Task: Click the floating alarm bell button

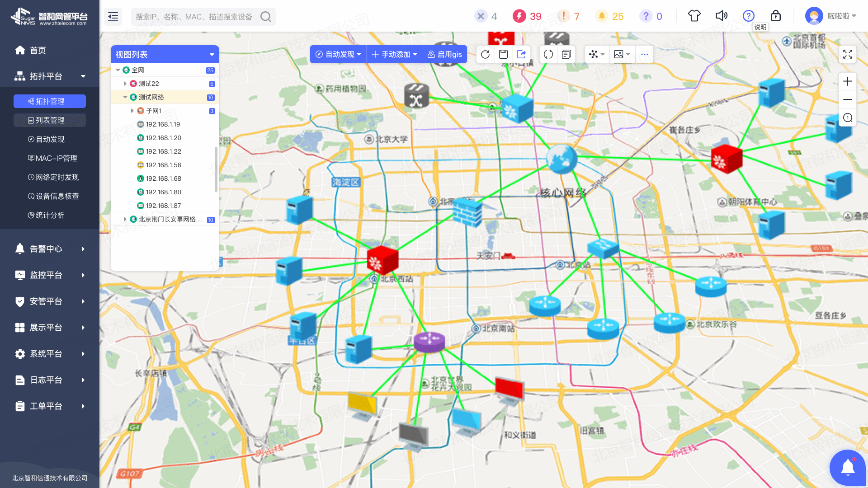Action: 848,468
